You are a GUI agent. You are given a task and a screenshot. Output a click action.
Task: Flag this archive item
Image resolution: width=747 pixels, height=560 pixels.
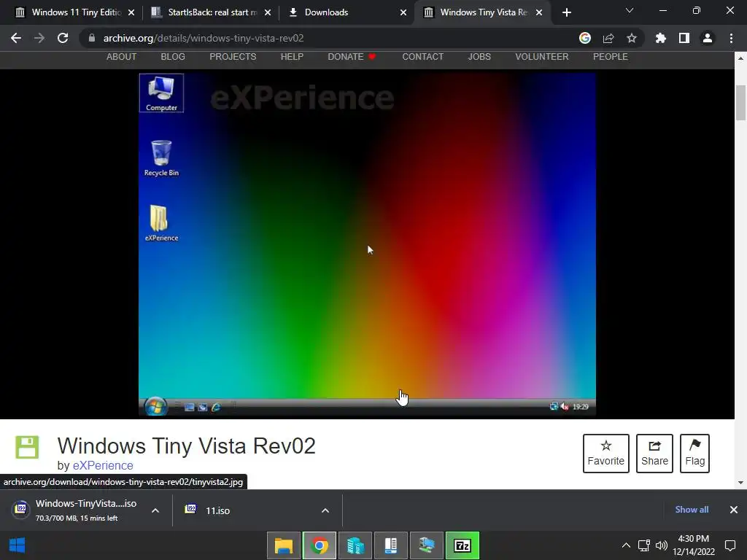pyautogui.click(x=694, y=454)
